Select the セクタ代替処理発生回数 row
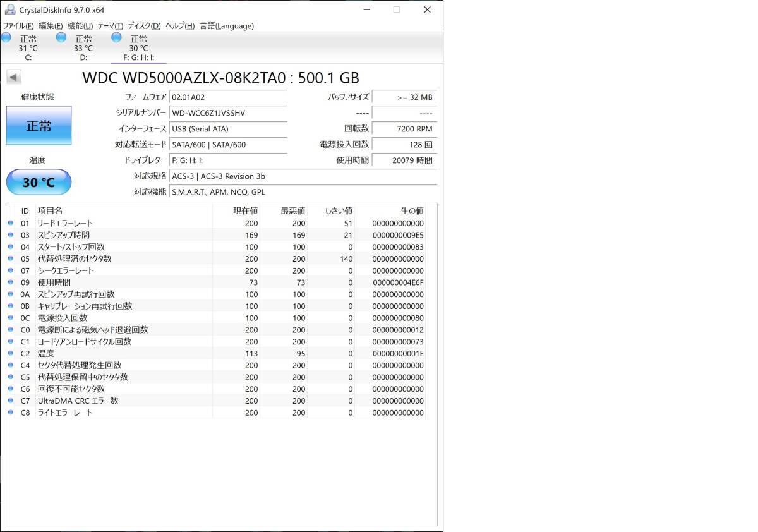The height and width of the screenshot is (532, 758). [216, 365]
